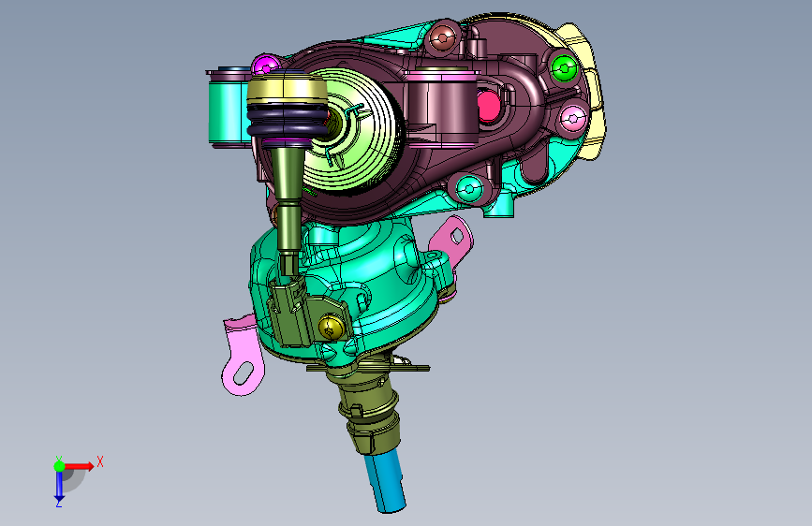Select the cyan cylindrical bushing on the left
The height and width of the screenshot is (526, 812).
[228, 112]
